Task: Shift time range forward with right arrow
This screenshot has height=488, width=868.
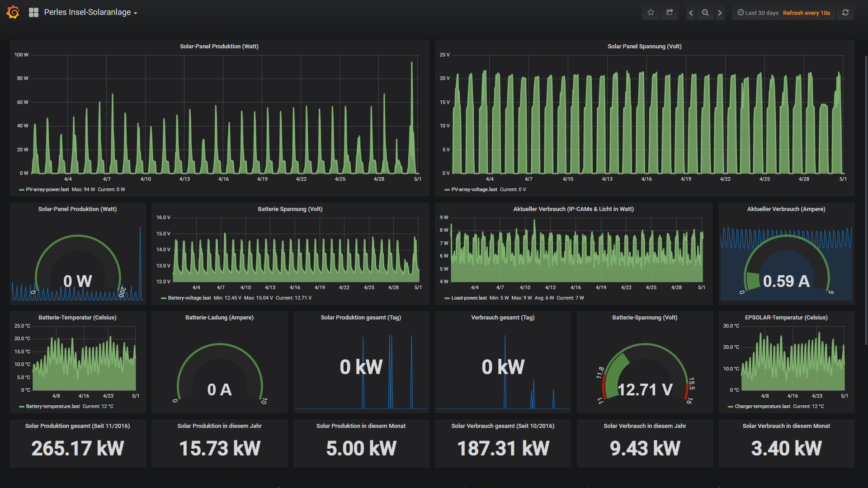Action: [720, 13]
